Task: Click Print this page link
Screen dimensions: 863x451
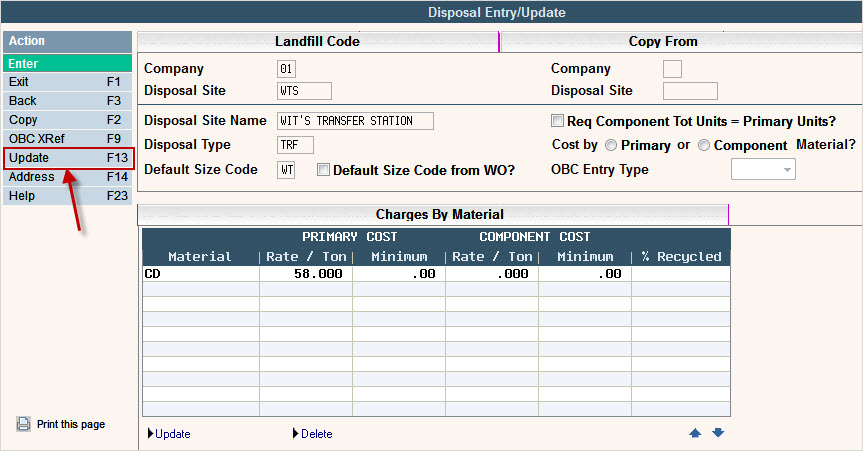Action: click(x=71, y=424)
